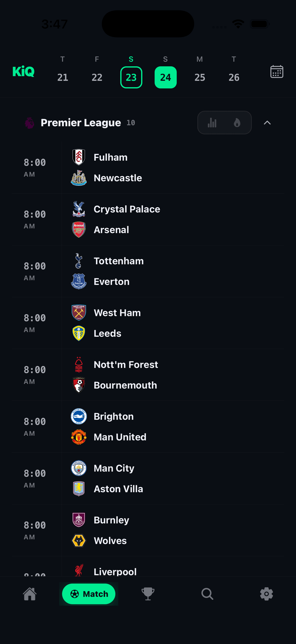Switch to bar chart stats view
This screenshot has width=296, height=644.
pos(212,123)
